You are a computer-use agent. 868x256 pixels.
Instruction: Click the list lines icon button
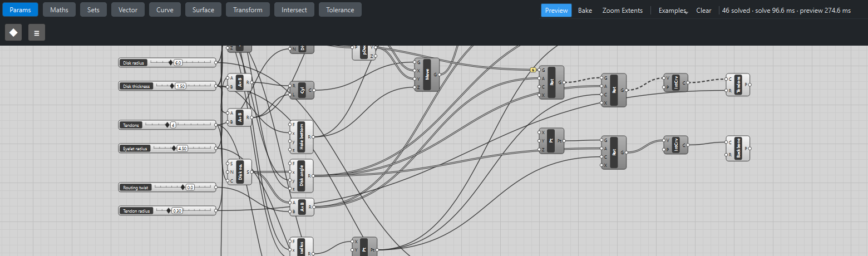[37, 32]
